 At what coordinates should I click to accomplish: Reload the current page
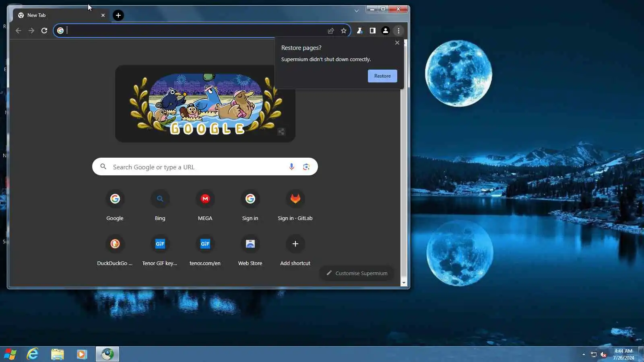click(x=44, y=31)
